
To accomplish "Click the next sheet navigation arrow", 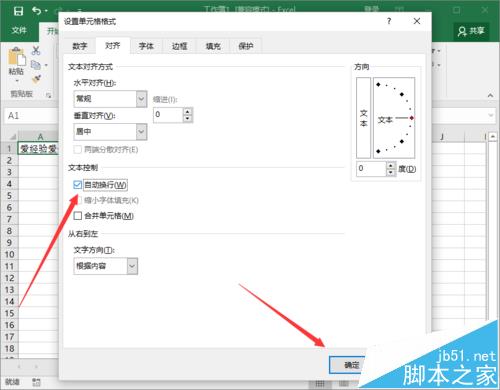I will tap(36, 367).
